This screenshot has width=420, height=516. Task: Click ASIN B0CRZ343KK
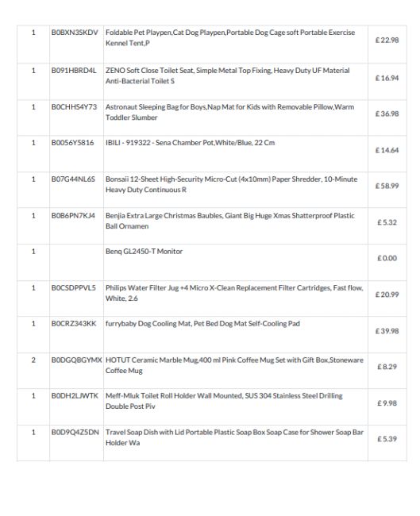coord(74,323)
